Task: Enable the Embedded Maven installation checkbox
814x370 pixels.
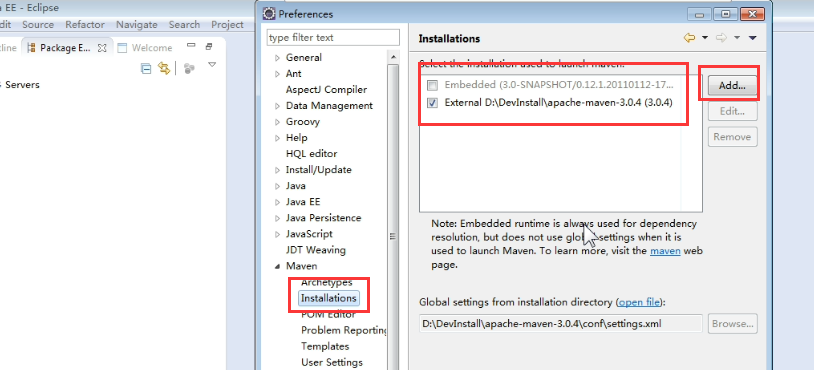Action: tap(433, 85)
